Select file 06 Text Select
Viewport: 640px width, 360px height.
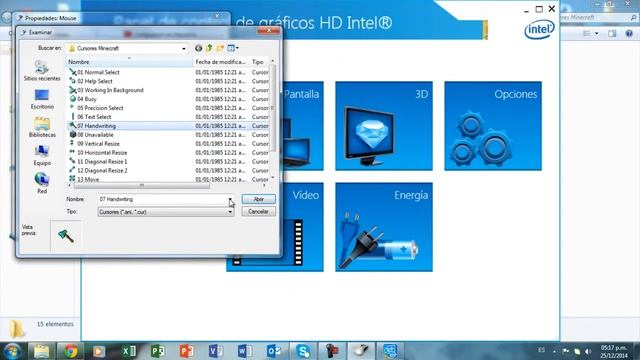click(94, 117)
